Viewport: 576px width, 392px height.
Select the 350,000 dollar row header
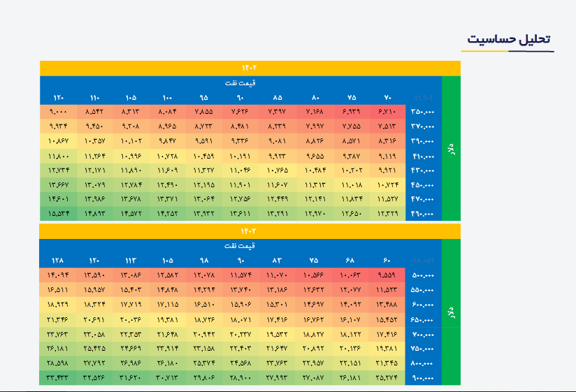point(423,112)
